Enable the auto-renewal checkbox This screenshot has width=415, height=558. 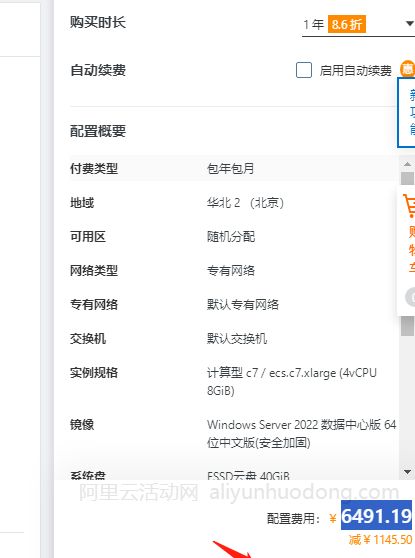pyautogui.click(x=304, y=70)
